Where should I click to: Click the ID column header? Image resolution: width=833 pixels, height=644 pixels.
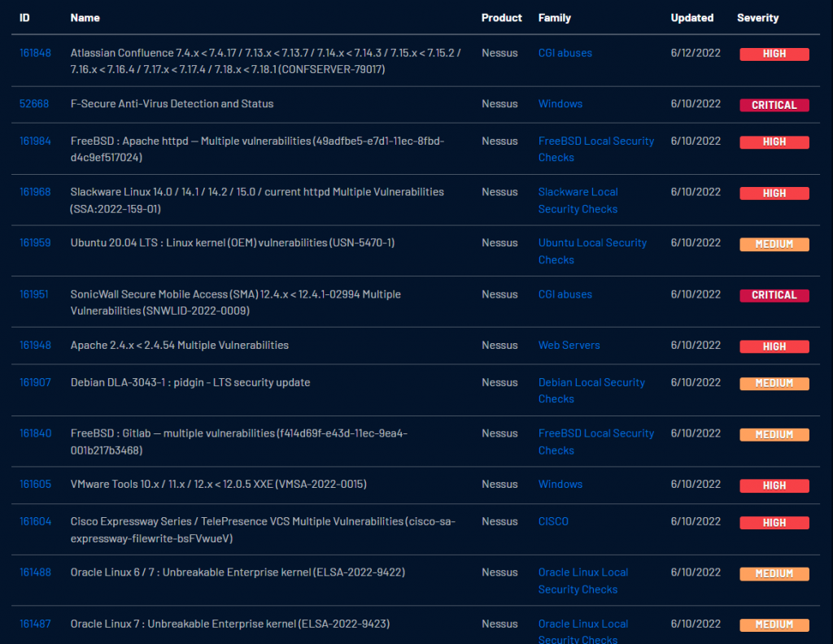(x=24, y=18)
